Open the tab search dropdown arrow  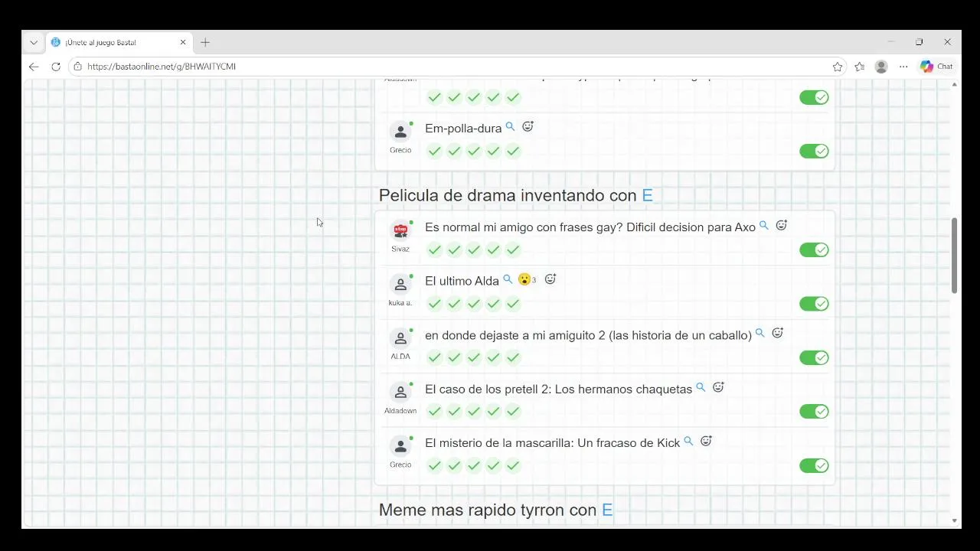(34, 42)
